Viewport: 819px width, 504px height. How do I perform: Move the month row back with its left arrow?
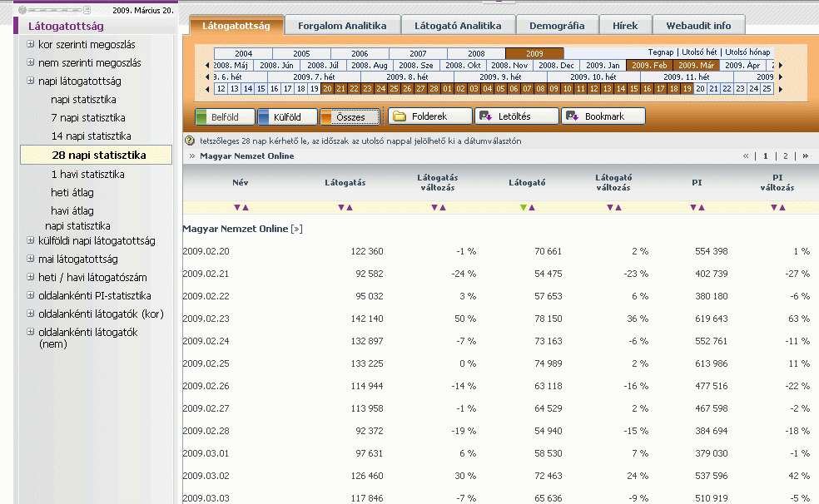[x=207, y=65]
